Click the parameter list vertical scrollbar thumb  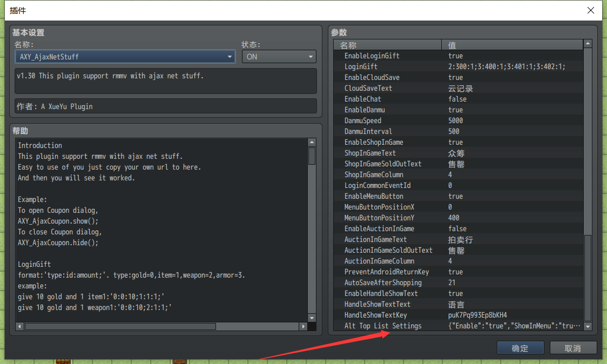[x=588, y=278]
